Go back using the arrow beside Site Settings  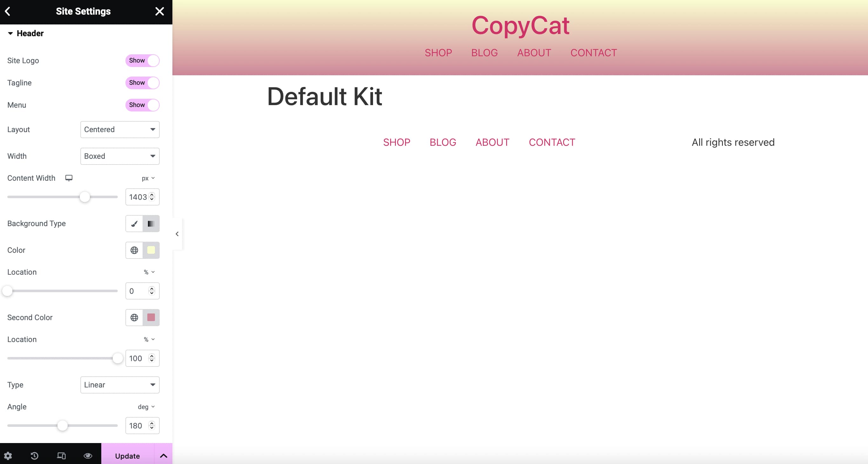pyautogui.click(x=8, y=11)
